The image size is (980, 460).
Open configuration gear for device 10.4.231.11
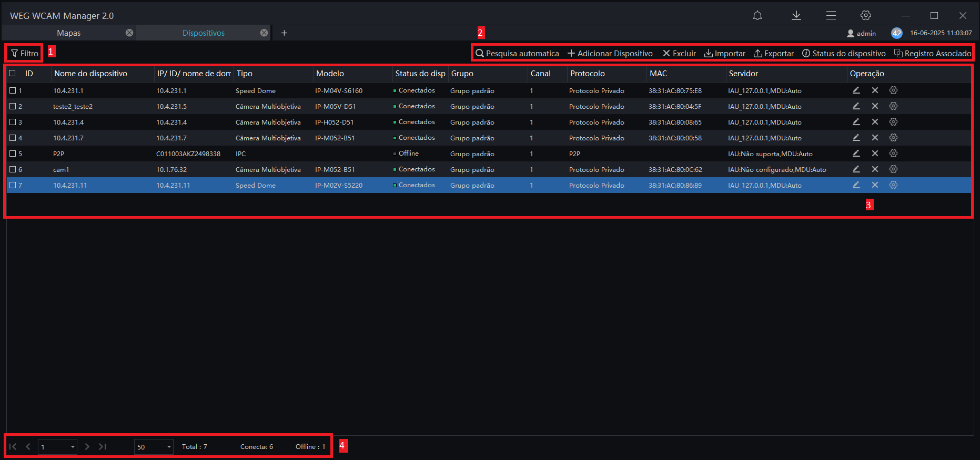(x=893, y=185)
